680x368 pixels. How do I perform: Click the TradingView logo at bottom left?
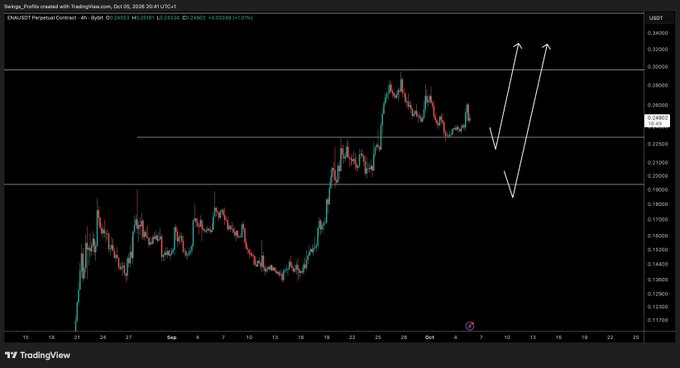click(38, 355)
